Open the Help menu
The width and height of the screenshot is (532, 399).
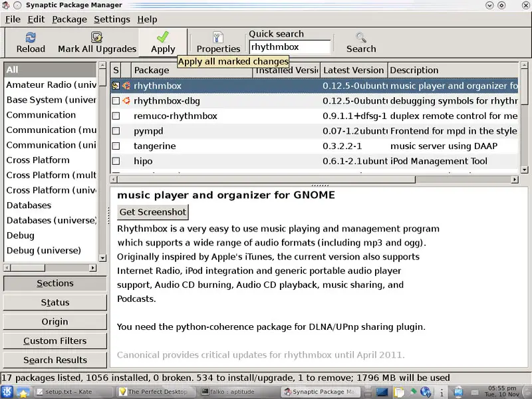tap(147, 19)
